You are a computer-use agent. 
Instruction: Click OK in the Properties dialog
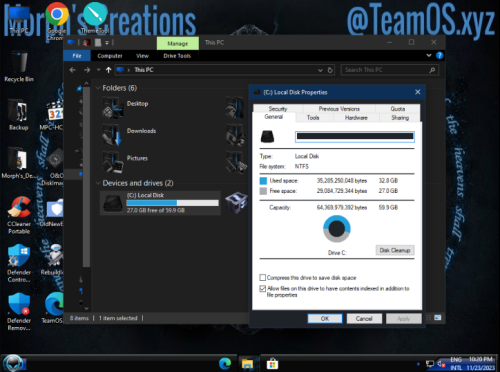pos(325,319)
